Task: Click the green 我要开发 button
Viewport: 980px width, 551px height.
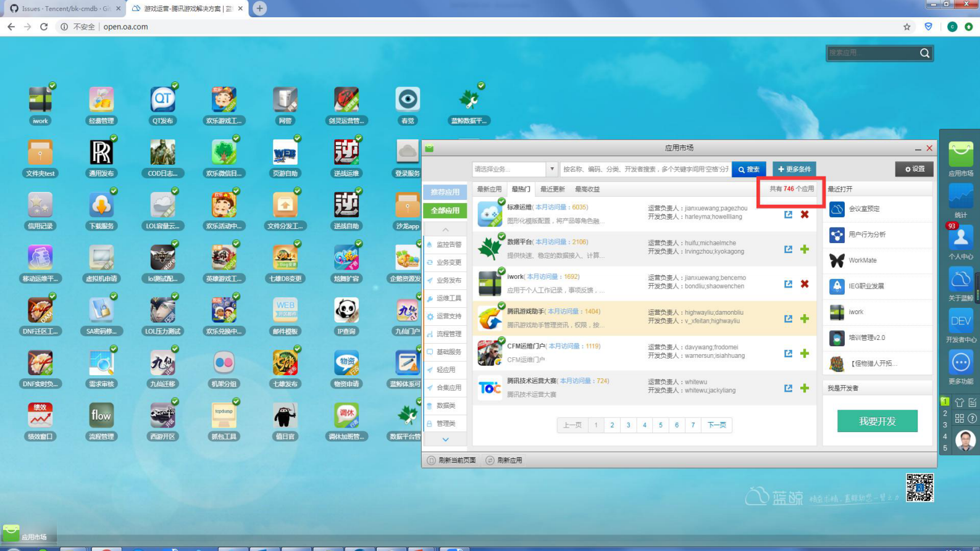Action: [877, 421]
